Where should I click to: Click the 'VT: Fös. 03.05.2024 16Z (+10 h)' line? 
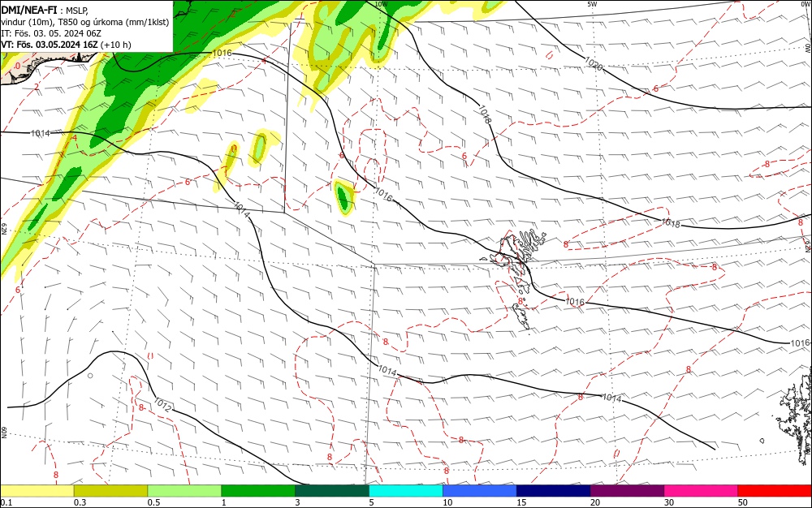67,45
